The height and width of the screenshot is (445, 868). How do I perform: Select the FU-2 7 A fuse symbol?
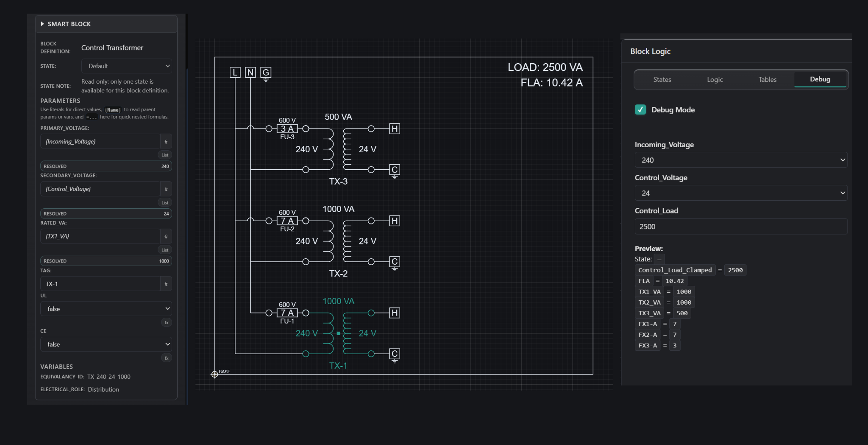click(287, 221)
